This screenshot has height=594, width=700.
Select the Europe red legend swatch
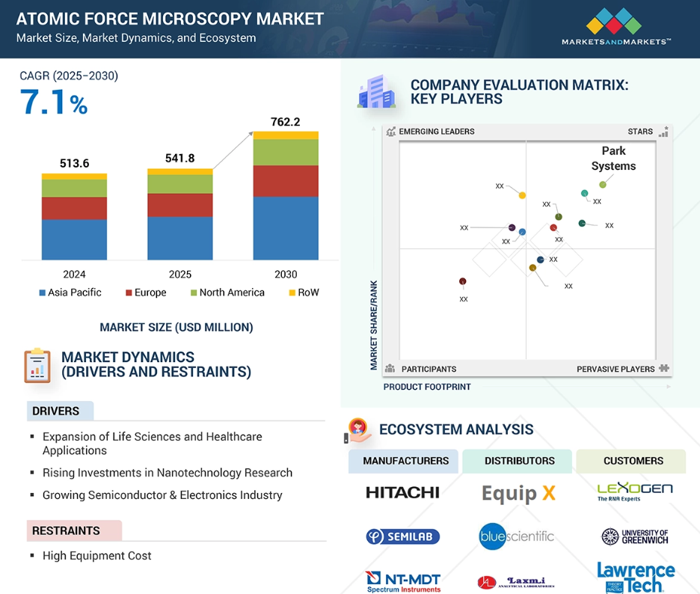click(x=129, y=293)
